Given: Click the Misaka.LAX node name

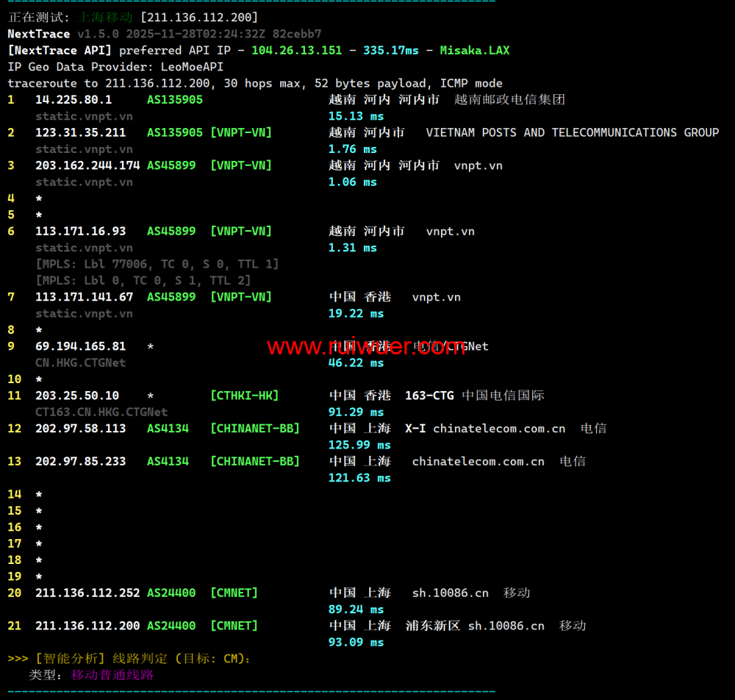Looking at the screenshot, I should click(x=474, y=50).
